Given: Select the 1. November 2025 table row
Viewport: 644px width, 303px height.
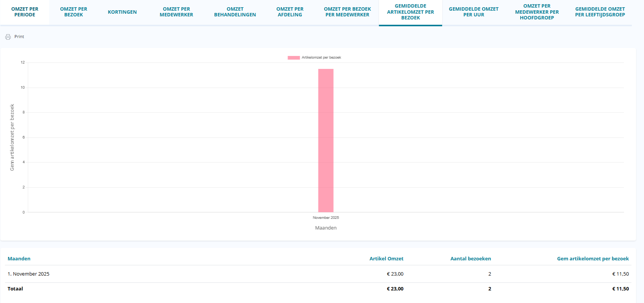Looking at the screenshot, I should (x=29, y=274).
